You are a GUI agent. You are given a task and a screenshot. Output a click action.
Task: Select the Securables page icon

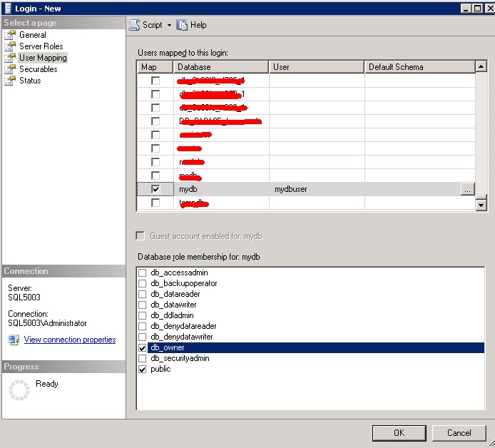pyautogui.click(x=10, y=69)
